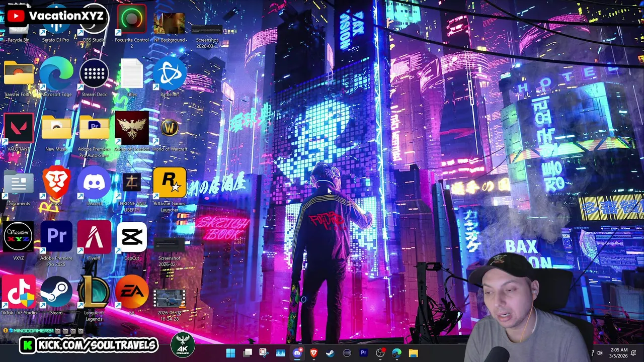Select the NF Background image file
644x362 pixels.
pyautogui.click(x=169, y=26)
